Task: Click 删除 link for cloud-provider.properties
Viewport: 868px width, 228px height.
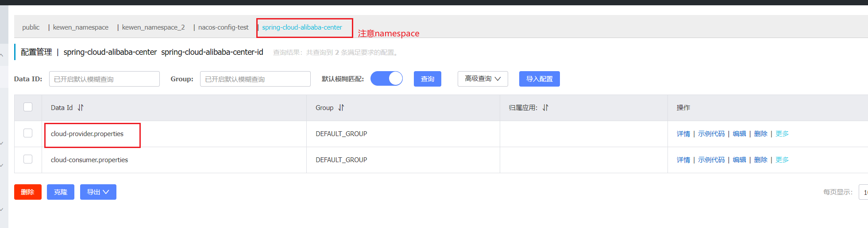Action: [761, 133]
